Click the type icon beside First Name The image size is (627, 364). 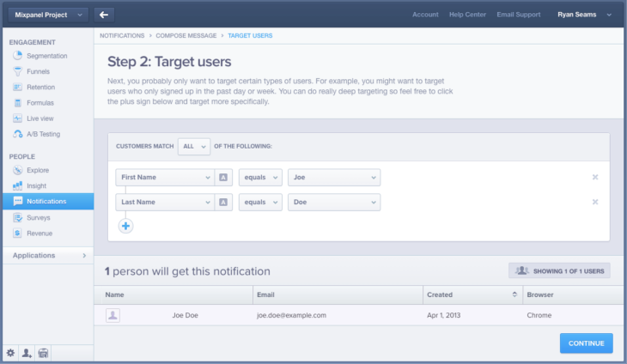click(x=223, y=178)
